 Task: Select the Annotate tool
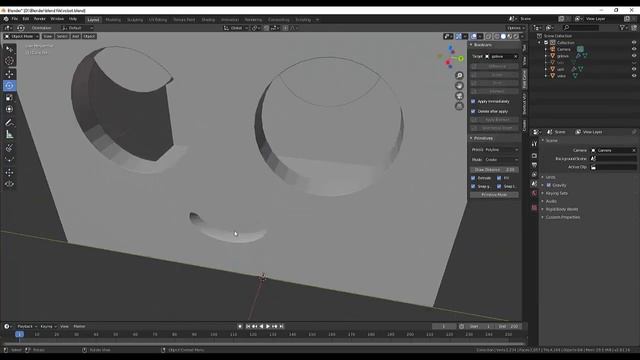point(9,122)
